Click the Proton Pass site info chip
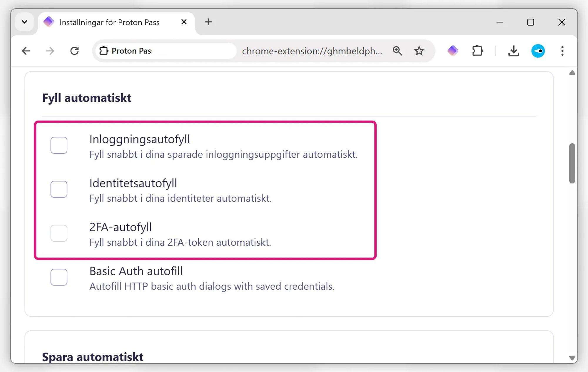588x372 pixels. 126,51
